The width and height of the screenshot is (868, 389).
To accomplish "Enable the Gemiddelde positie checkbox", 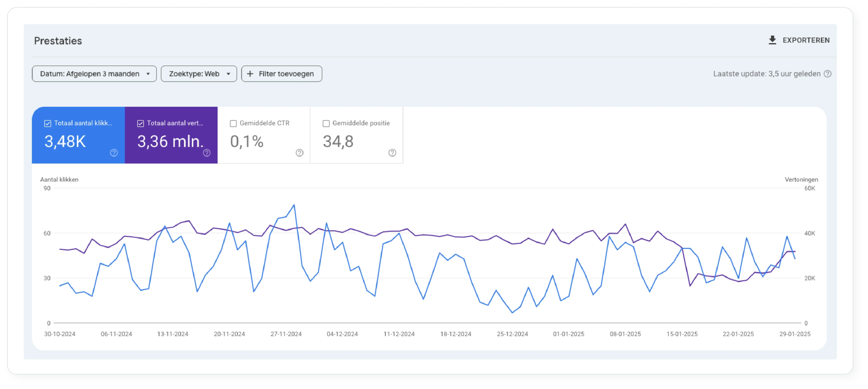I will (x=327, y=124).
